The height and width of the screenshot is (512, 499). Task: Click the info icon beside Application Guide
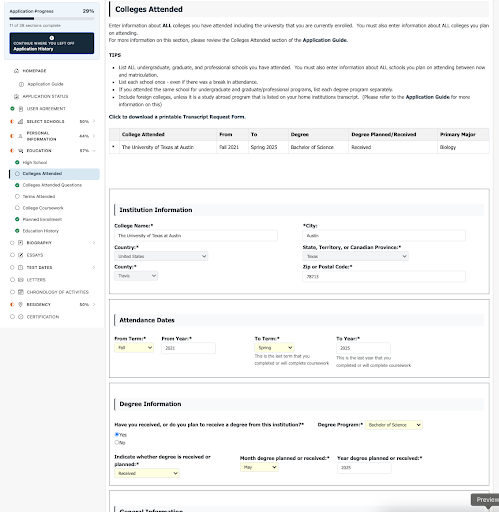(x=21, y=84)
